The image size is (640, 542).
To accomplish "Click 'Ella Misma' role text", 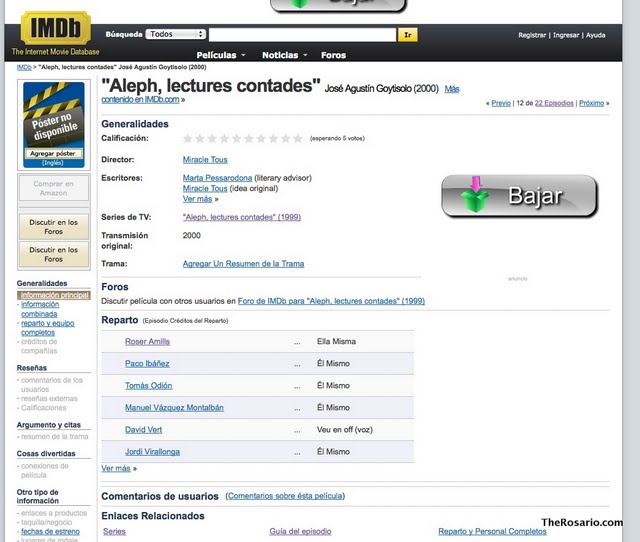I will point(336,342).
